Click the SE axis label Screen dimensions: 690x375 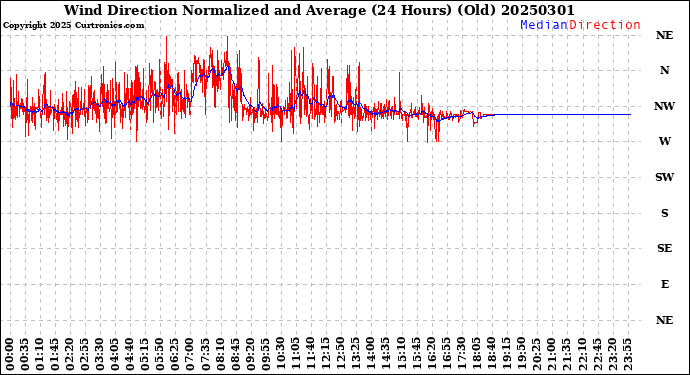664,248
